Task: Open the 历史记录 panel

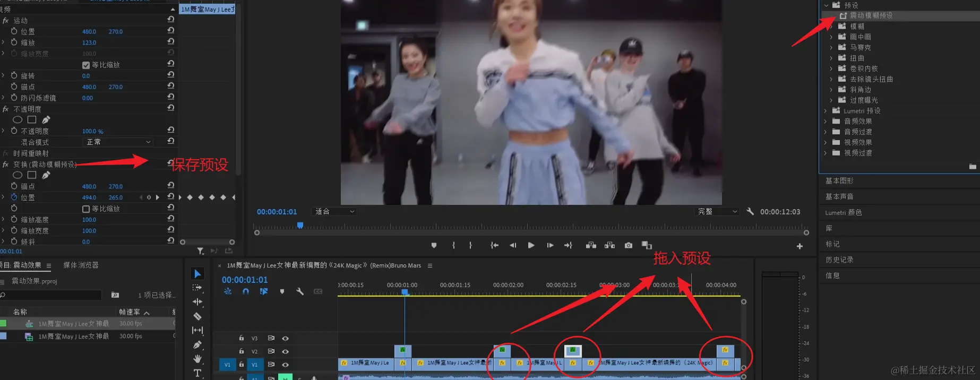Action: tap(839, 260)
